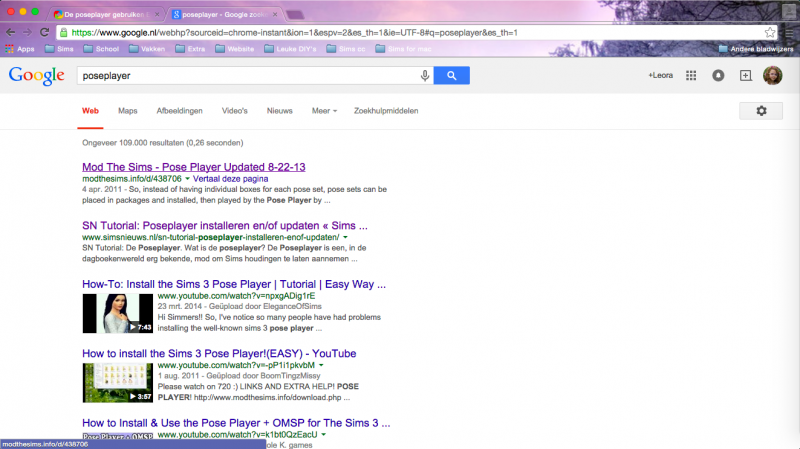Open Google notifications bell
800x449 pixels.
point(717,76)
